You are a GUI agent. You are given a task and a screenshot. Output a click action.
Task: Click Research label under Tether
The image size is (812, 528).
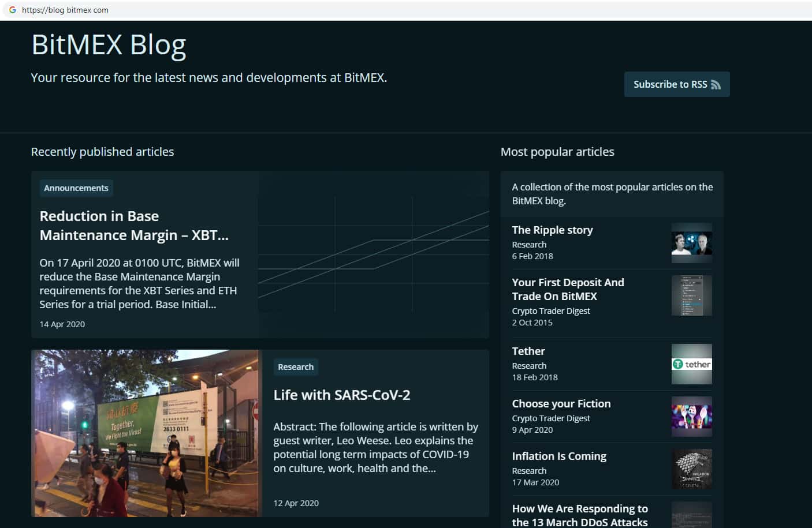click(x=529, y=366)
